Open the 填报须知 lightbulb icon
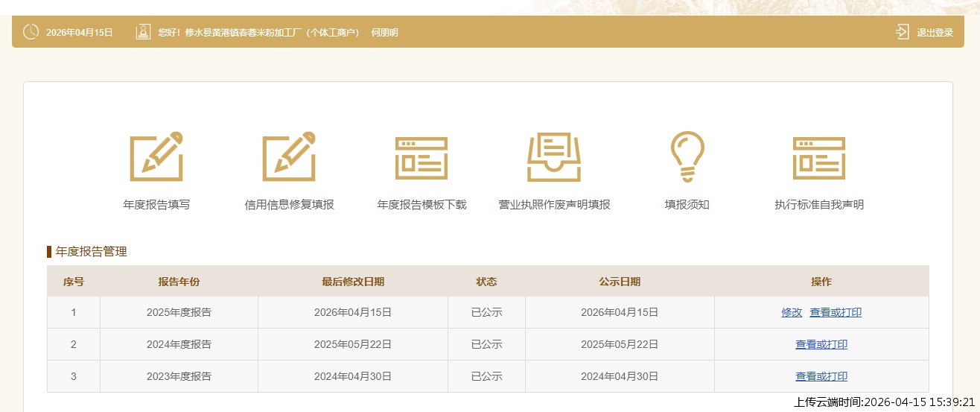 pos(687,157)
